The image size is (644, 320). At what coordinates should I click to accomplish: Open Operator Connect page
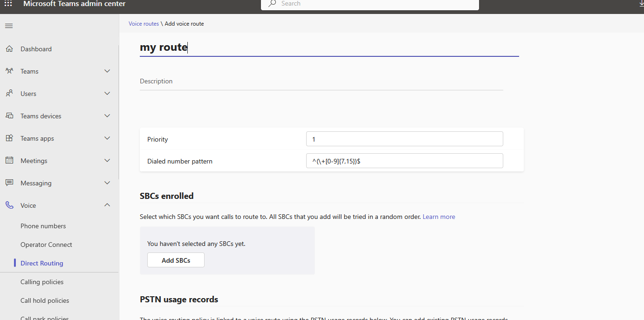[46, 245]
